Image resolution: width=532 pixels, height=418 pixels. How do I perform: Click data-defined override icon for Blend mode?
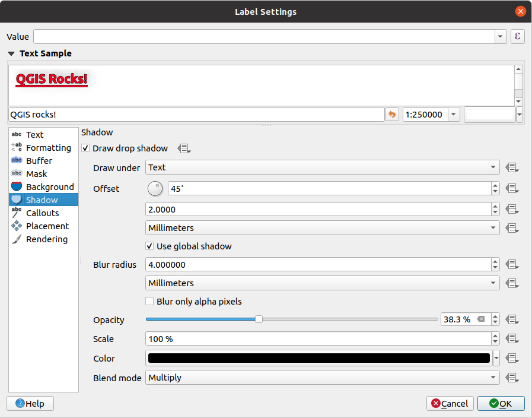tap(512, 378)
